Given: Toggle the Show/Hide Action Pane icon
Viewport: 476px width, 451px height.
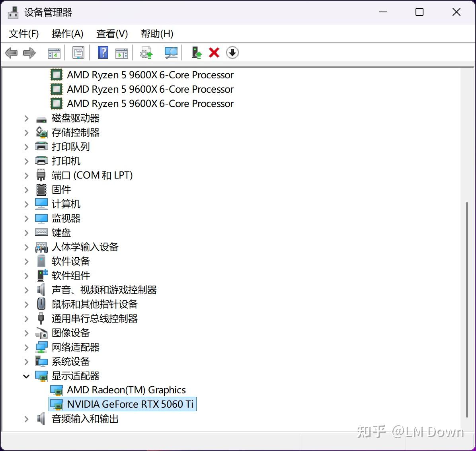Looking at the screenshot, I should click(122, 52).
